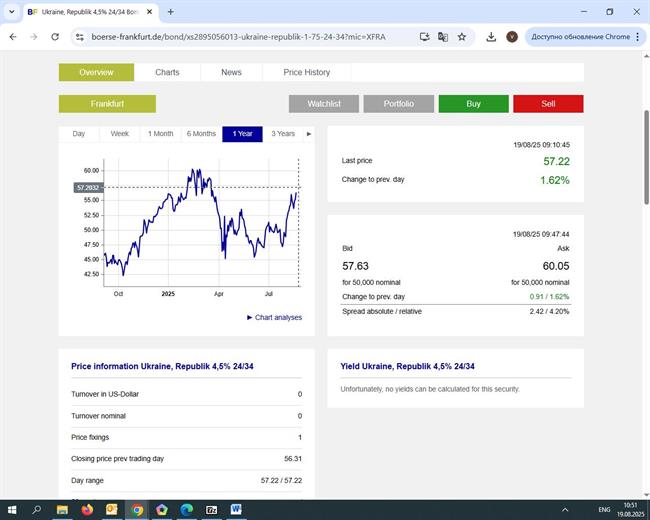
Task: Click the Chrome taskbar icon
Action: coord(137,510)
